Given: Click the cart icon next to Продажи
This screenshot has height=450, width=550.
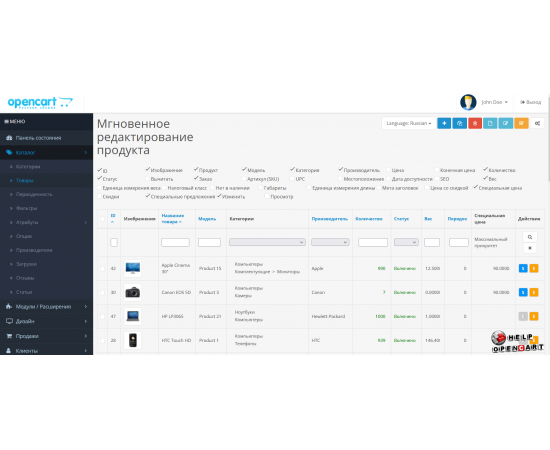Looking at the screenshot, I should tap(9, 336).
